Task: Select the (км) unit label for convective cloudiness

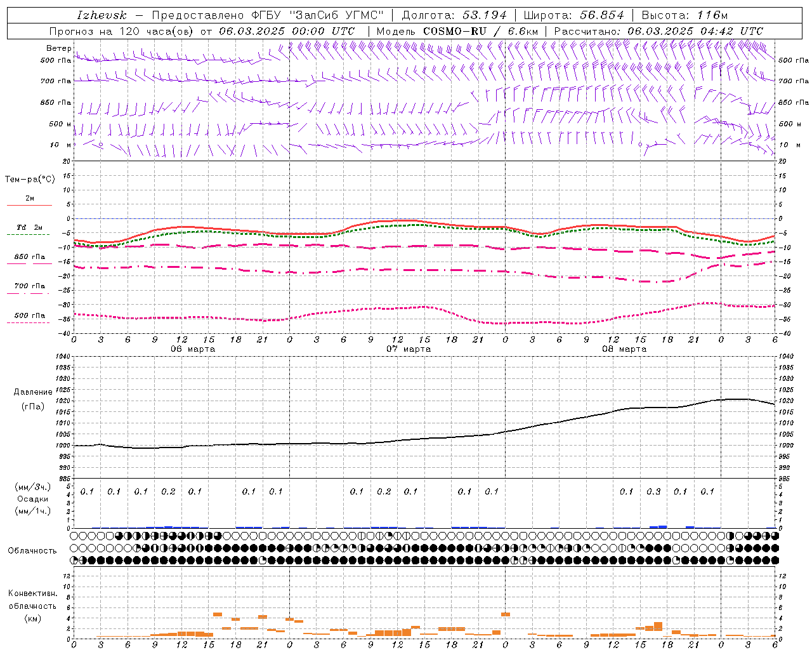Action: [33, 618]
